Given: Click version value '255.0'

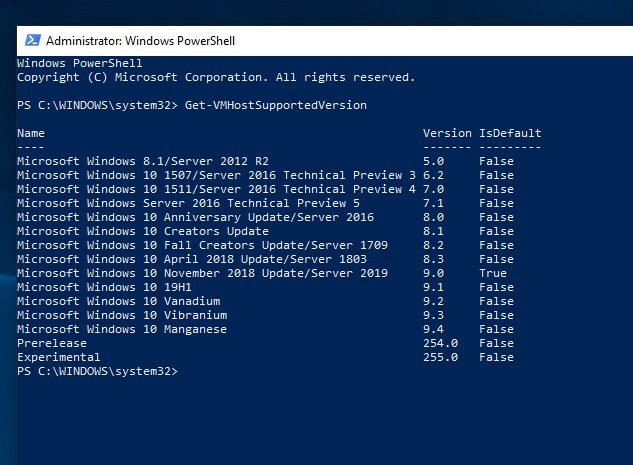Looking at the screenshot, I should point(440,357).
